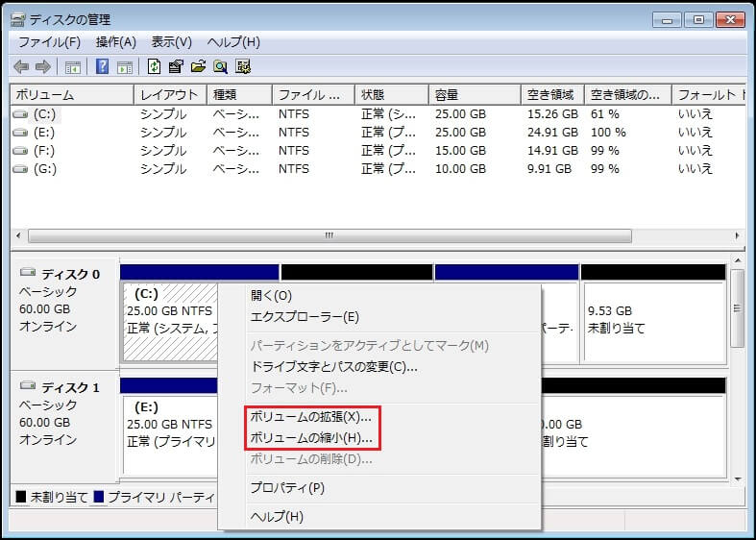The width and height of the screenshot is (756, 540).
Task: Click volume list horizontal scrollbar thumb
Action: tap(329, 235)
